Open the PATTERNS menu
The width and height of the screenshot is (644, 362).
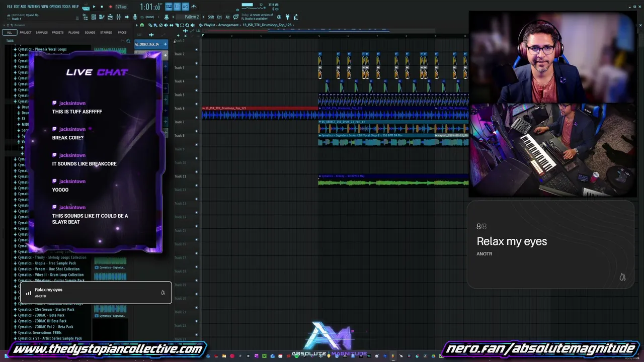click(34, 7)
